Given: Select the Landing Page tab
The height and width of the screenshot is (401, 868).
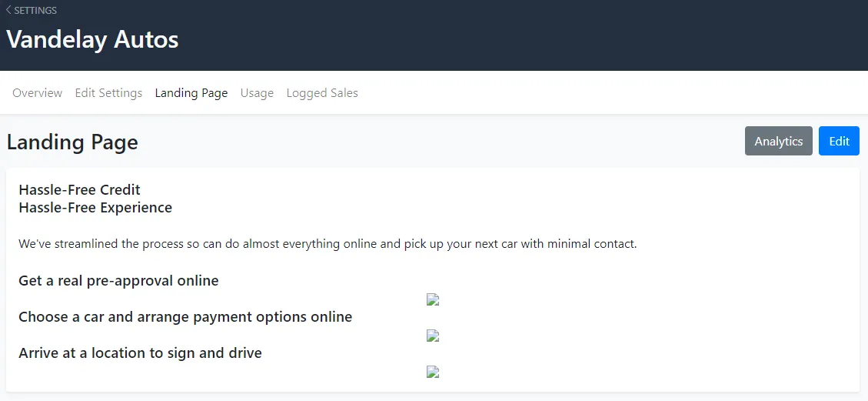Looking at the screenshot, I should (191, 93).
